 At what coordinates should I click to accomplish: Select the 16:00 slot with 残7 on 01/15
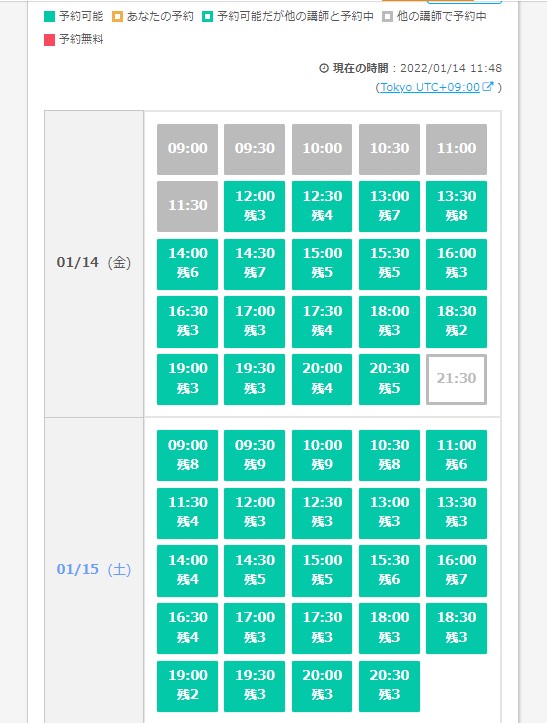point(456,570)
